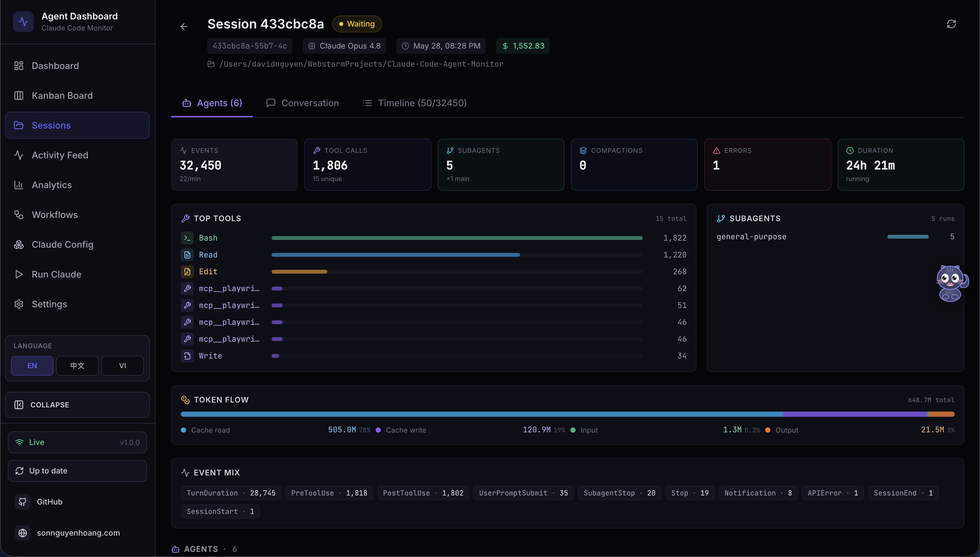Open Sessions in the sidebar
The height and width of the screenshot is (557, 980).
[x=77, y=125]
